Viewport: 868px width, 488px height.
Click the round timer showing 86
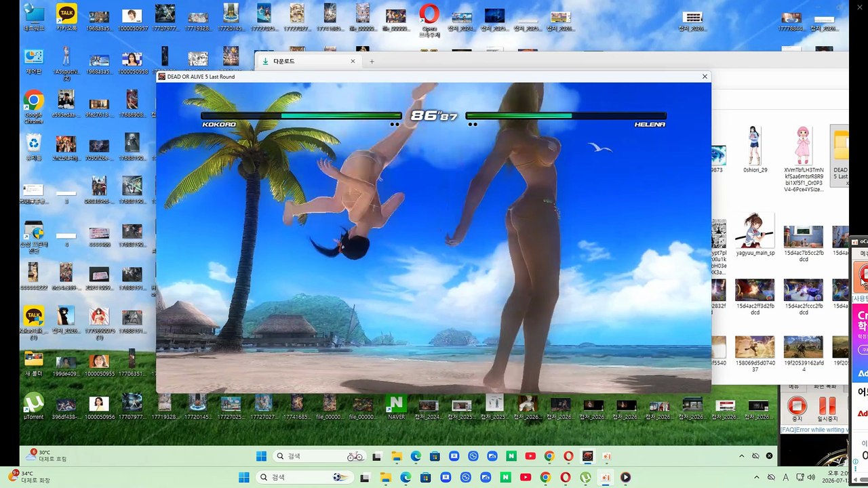point(434,115)
